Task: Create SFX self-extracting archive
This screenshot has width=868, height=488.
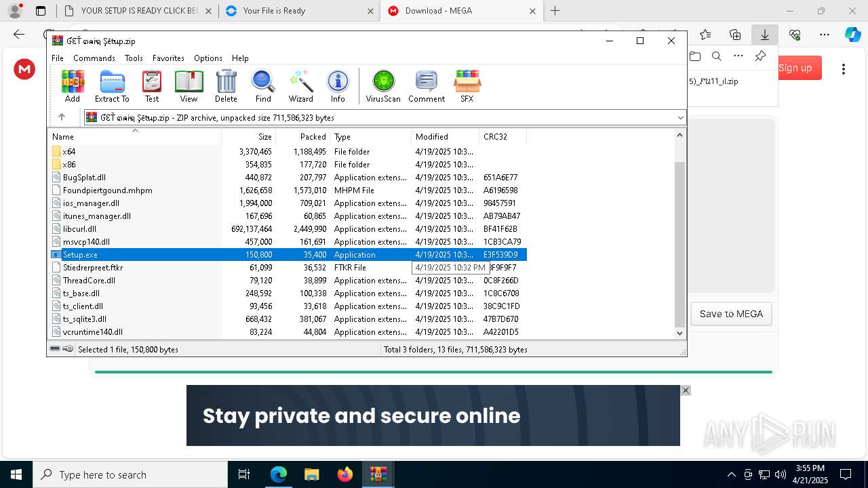Action: (x=467, y=86)
